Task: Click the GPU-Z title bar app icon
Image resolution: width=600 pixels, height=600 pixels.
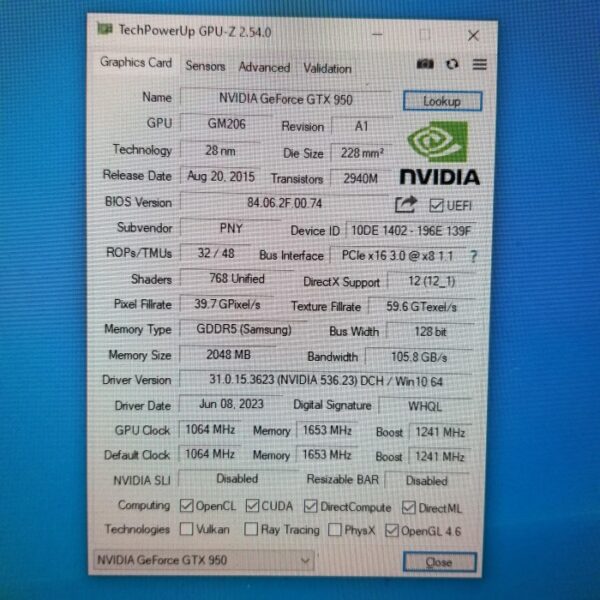Action: (104, 30)
